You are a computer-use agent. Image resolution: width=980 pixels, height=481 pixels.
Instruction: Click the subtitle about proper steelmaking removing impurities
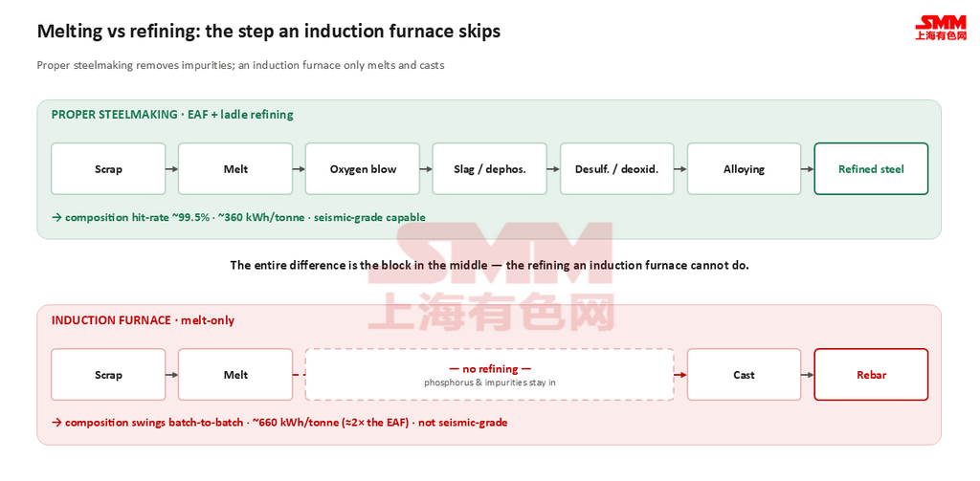click(x=240, y=65)
